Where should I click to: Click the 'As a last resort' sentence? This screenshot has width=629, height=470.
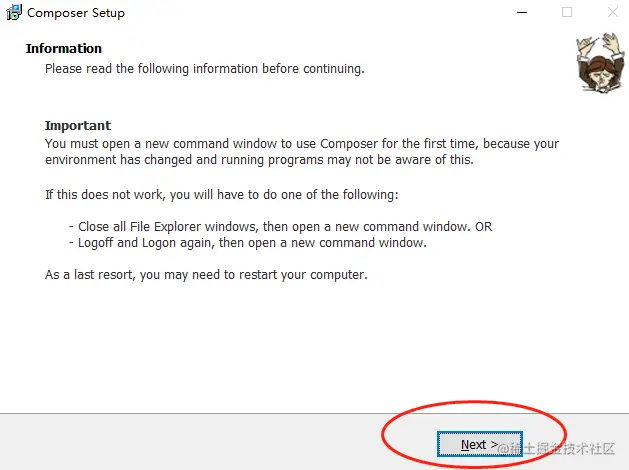(206, 274)
